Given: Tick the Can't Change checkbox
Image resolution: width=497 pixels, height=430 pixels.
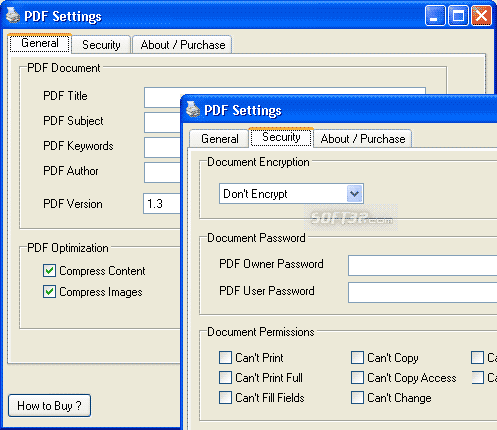Looking at the screenshot, I should [357, 398].
